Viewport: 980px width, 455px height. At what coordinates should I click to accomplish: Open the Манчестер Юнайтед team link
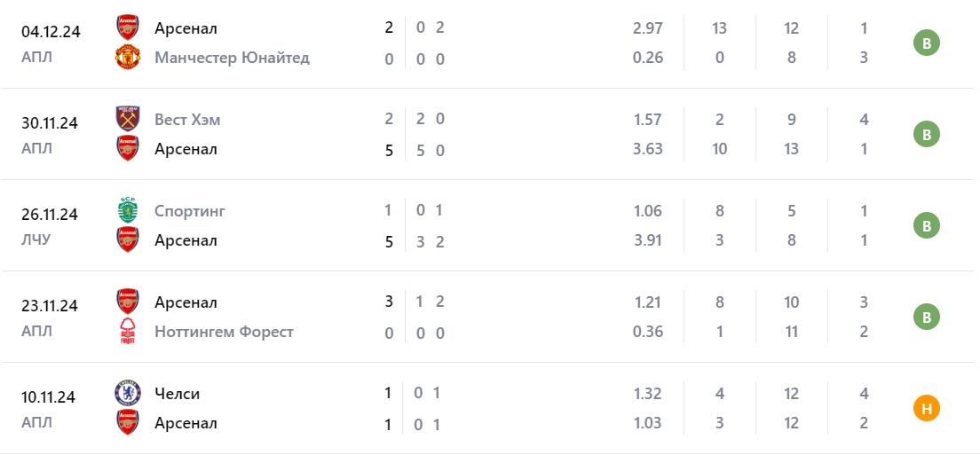click(232, 58)
